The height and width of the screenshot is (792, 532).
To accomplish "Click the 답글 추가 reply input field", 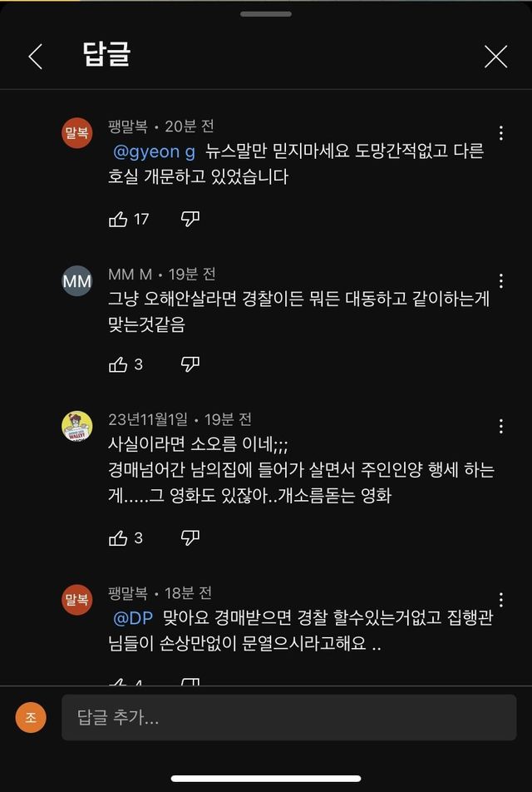I will tap(288, 717).
